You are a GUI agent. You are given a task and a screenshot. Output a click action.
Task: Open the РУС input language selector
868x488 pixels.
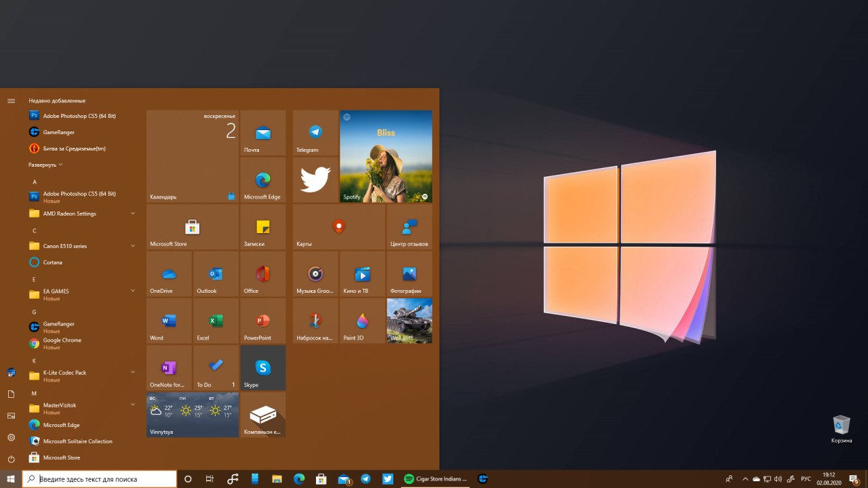tap(806, 479)
